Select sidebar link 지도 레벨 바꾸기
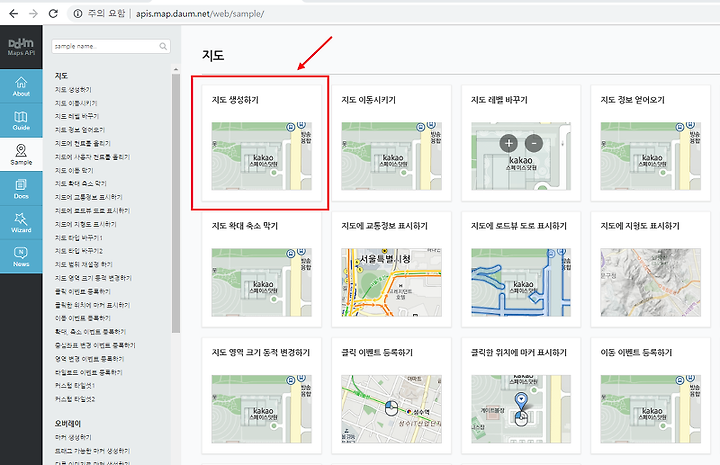Screen dimensions: 720x465 pos(77,116)
